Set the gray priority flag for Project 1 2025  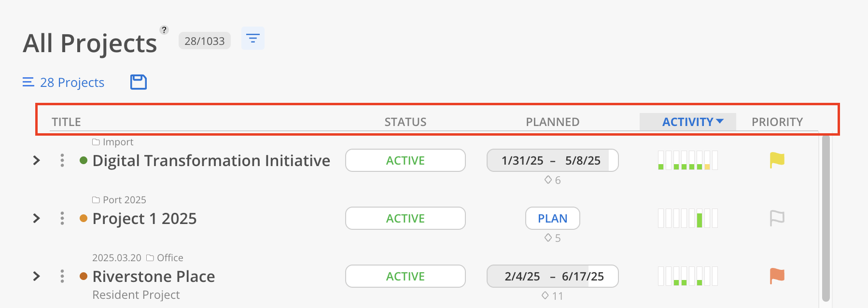777,218
